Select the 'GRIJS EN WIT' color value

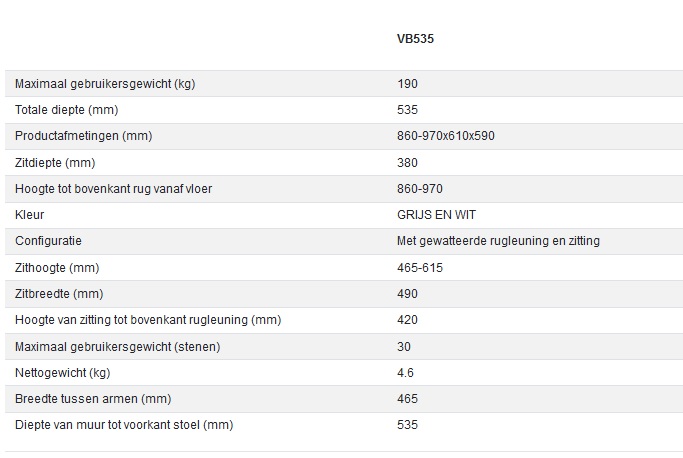coord(435,215)
